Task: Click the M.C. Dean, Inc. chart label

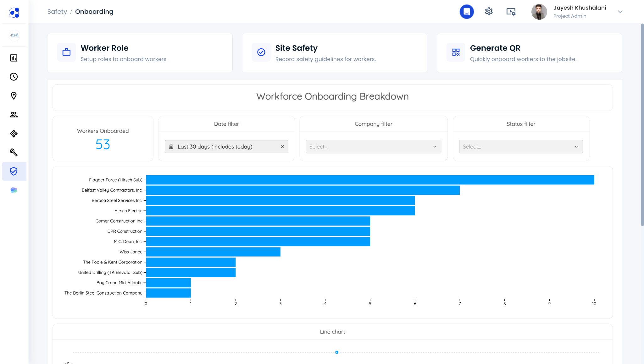Action: point(128,242)
